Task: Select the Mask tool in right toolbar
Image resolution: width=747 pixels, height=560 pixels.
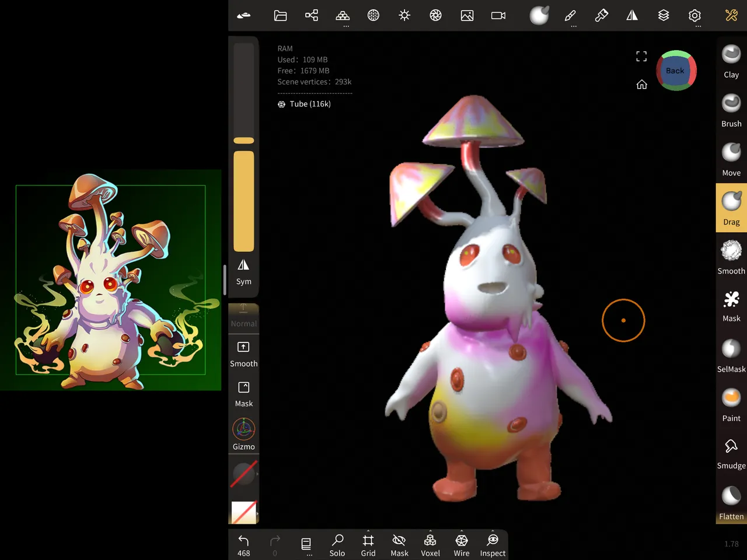Action: 731,306
